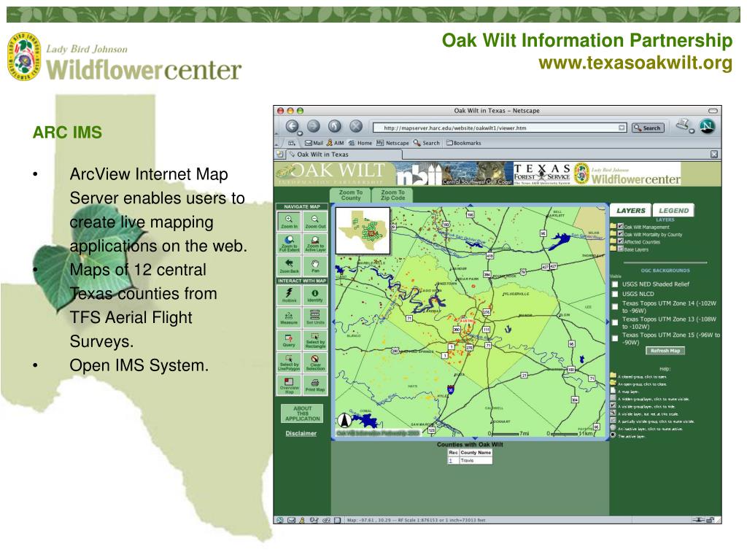Image resolution: width=747 pixels, height=560 pixels.
Task: Expand the Base Layers folder
Action: 613,249
